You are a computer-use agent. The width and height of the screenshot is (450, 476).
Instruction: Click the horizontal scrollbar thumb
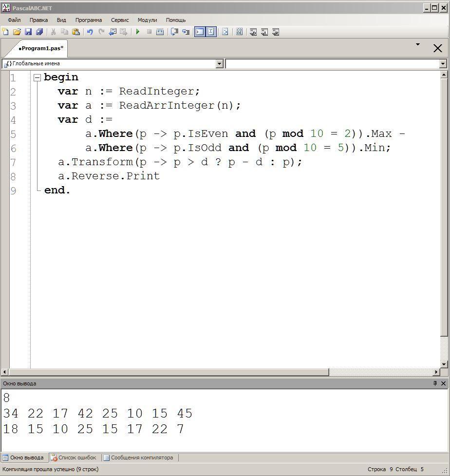click(169, 372)
